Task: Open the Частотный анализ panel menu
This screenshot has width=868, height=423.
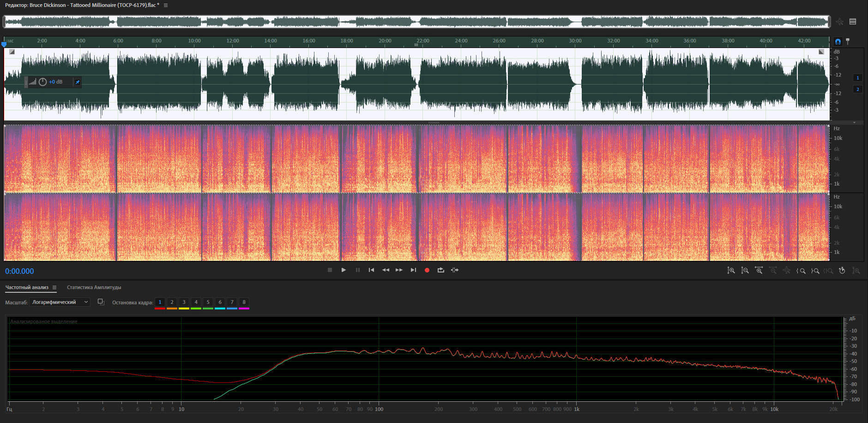Action: [54, 288]
